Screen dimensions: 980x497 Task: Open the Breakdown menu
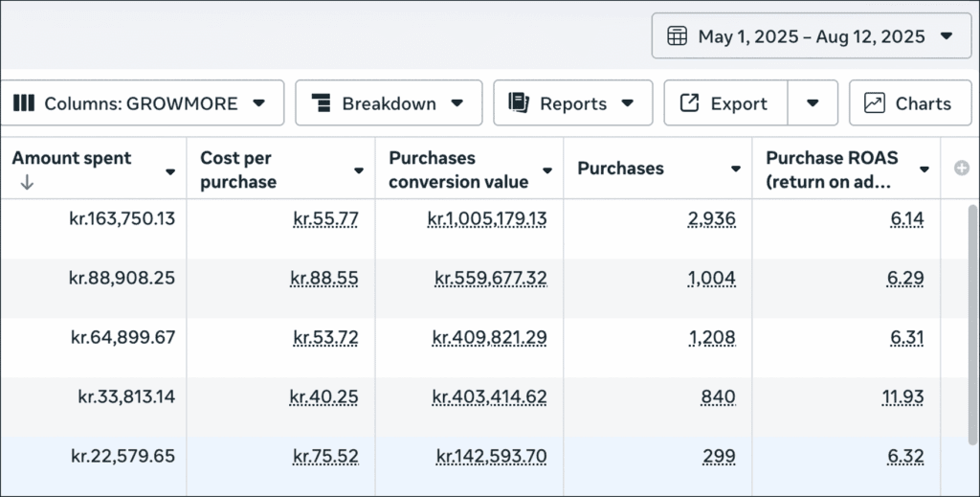tap(388, 103)
